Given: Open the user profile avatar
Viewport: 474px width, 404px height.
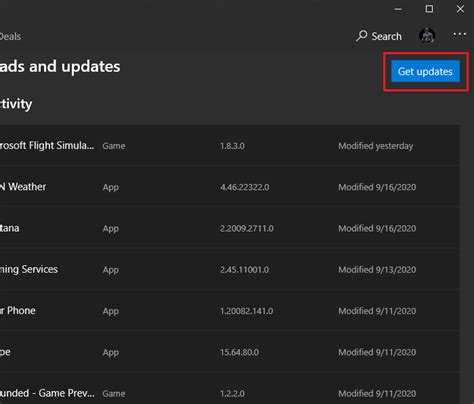Looking at the screenshot, I should (x=427, y=35).
